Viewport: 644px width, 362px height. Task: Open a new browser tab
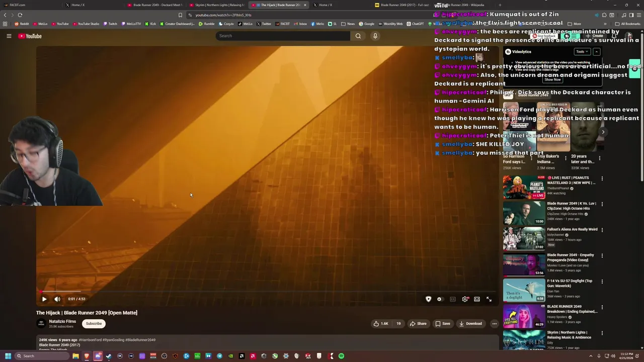coord(500,5)
